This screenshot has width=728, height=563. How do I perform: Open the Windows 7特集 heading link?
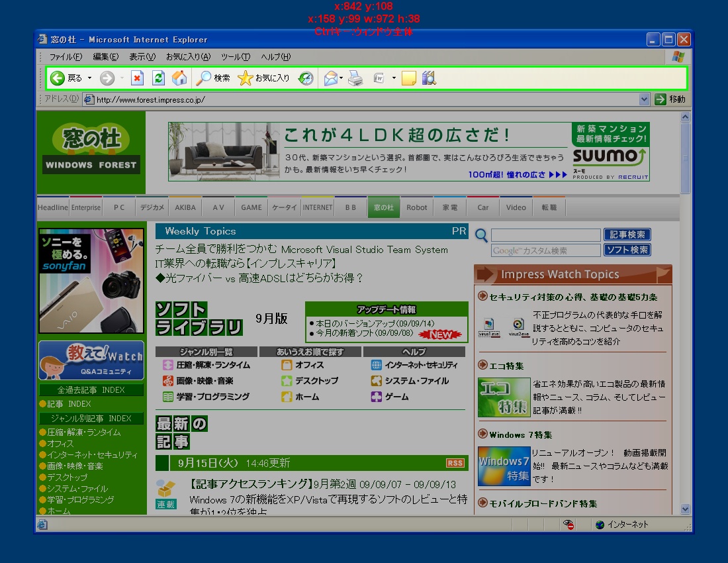[x=520, y=435]
